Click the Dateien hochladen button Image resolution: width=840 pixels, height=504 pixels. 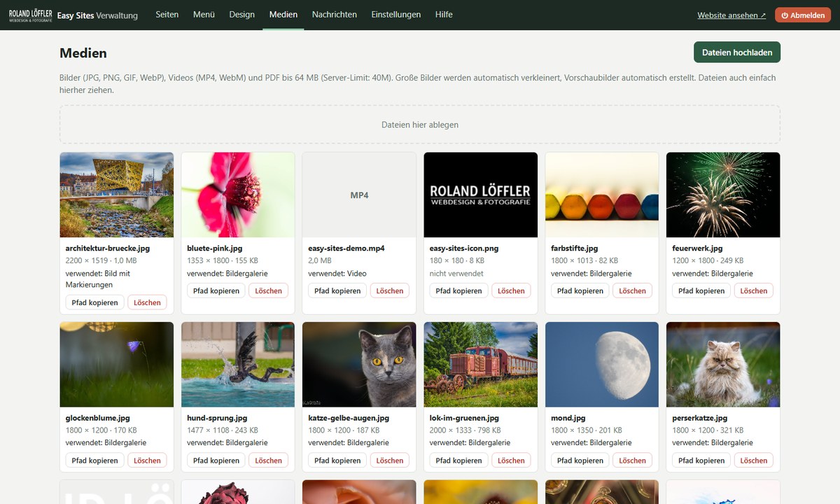737,52
